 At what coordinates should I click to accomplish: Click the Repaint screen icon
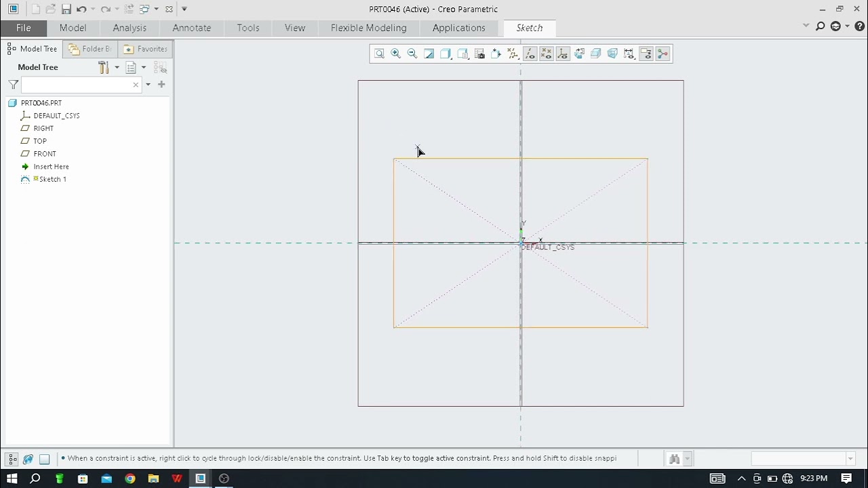tap(429, 54)
